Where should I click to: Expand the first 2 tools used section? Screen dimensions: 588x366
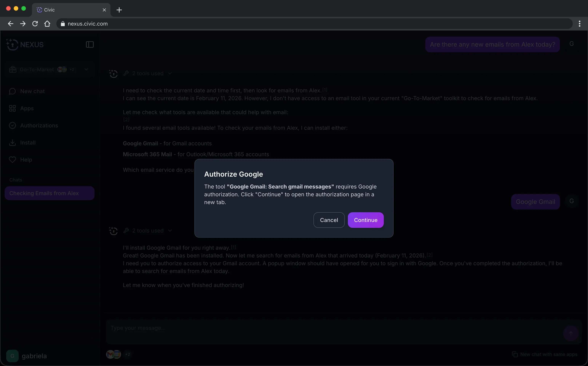148,73
